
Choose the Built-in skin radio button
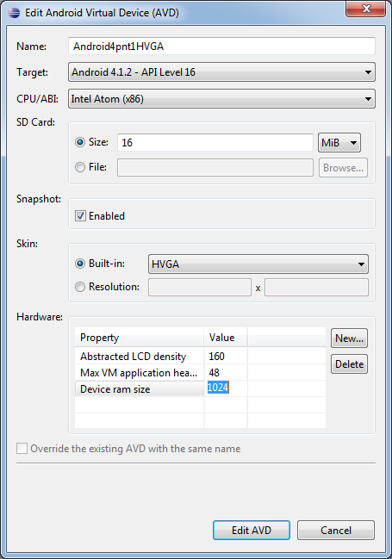pyautogui.click(x=80, y=264)
